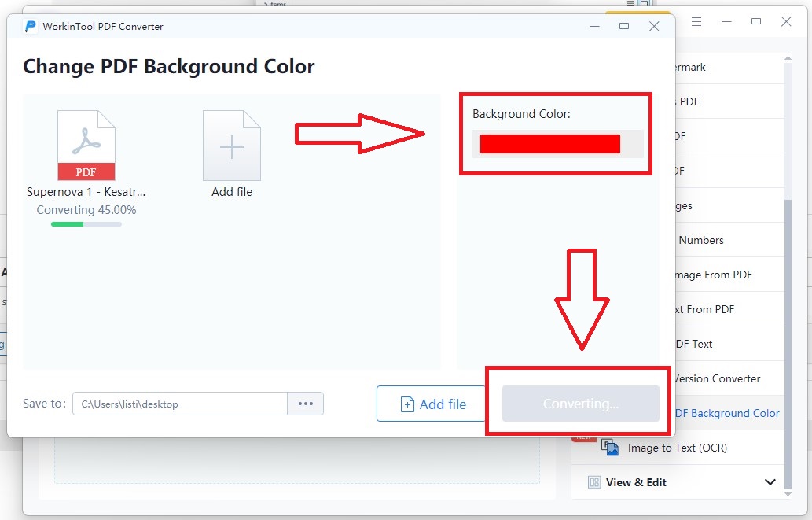Close the main window behind the dialog
The height and width of the screenshot is (520, 812).
[x=786, y=22]
